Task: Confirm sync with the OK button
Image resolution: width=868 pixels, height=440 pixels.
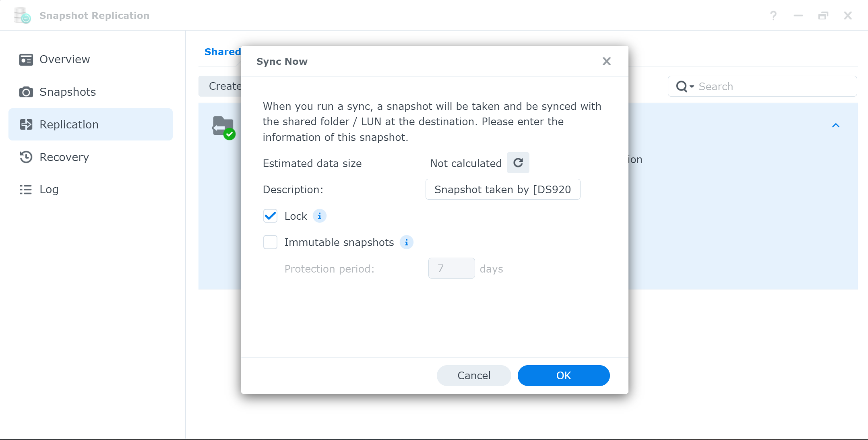Action: pos(564,376)
